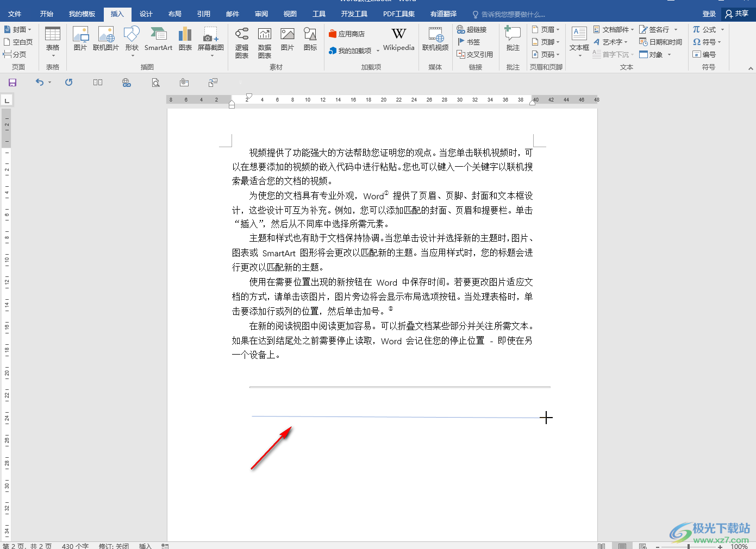Add a 书签 bookmark
The width and height of the screenshot is (756, 549).
[x=468, y=42]
